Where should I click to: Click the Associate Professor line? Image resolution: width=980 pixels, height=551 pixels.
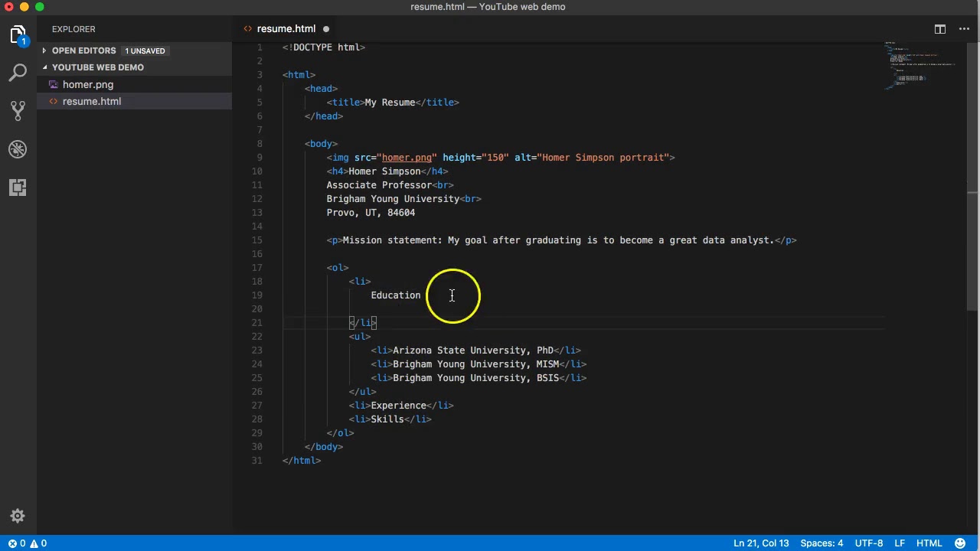tap(390, 185)
